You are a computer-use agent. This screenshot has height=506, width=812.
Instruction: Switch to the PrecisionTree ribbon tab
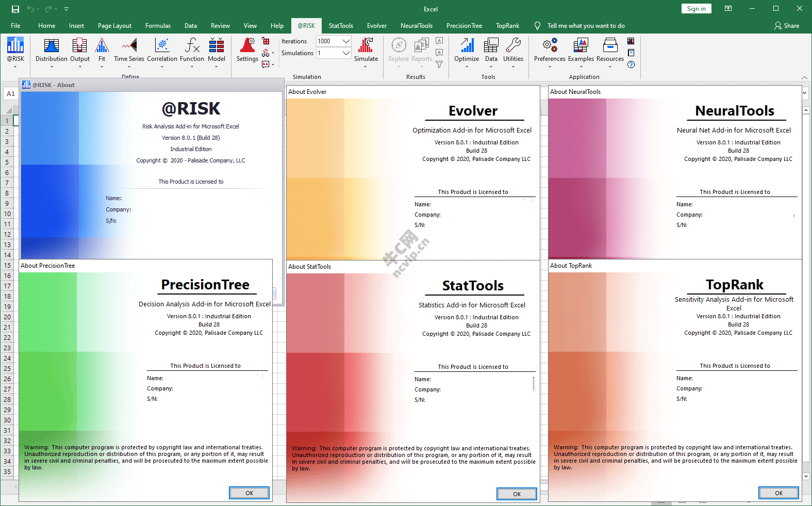tap(464, 26)
